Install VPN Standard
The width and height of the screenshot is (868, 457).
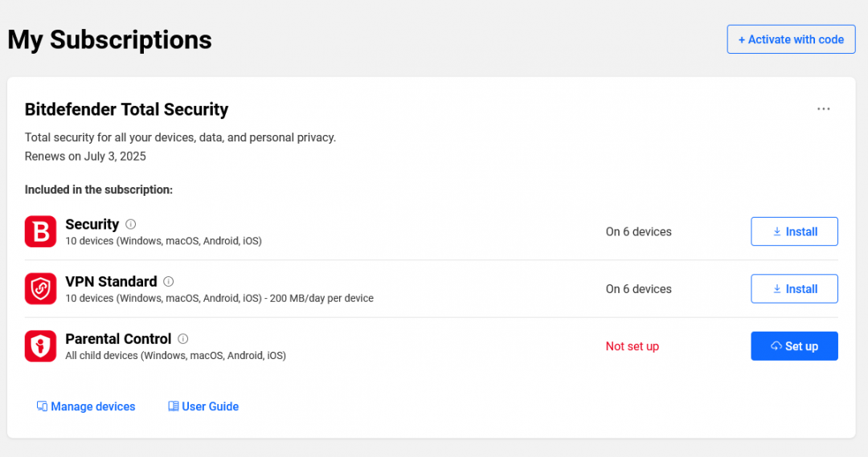[794, 289]
